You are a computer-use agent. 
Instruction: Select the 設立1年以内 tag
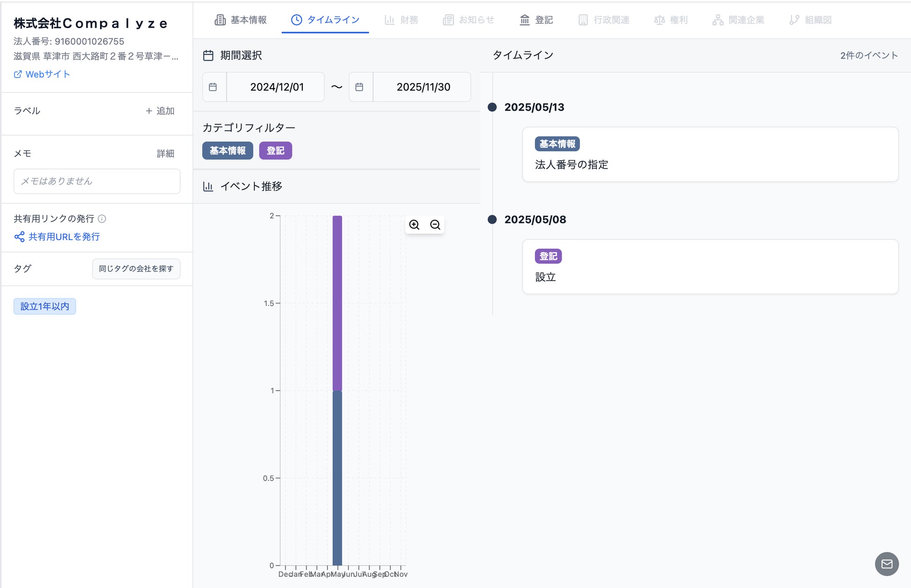click(x=45, y=306)
